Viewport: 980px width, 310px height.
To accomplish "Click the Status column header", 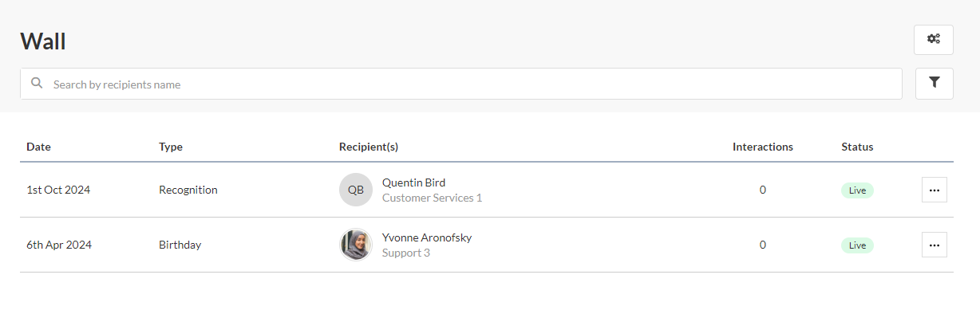I will click(857, 147).
